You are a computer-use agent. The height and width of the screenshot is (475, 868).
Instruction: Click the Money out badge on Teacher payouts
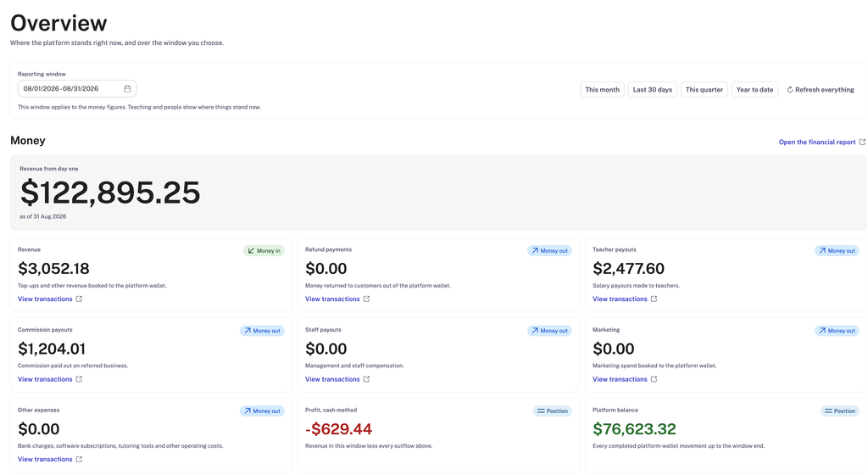837,251
